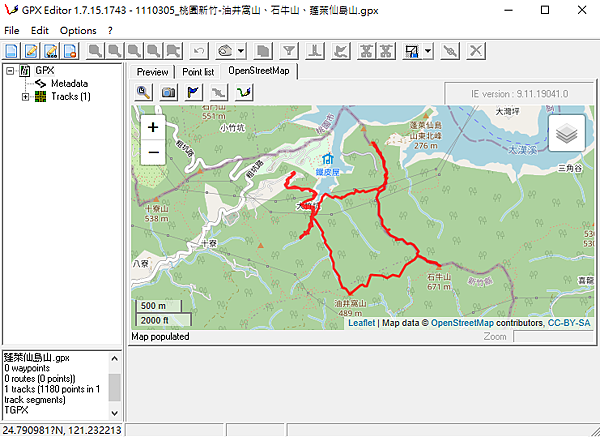600x437 pixels.
Task: Zoom in with the map plus button
Action: pyautogui.click(x=153, y=127)
